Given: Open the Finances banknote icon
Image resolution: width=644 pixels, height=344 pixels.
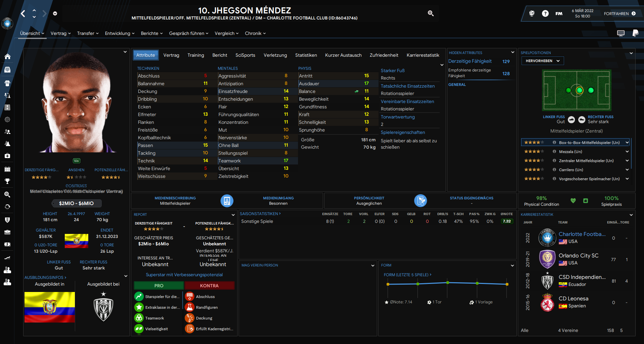Looking at the screenshot, I should (7, 244).
